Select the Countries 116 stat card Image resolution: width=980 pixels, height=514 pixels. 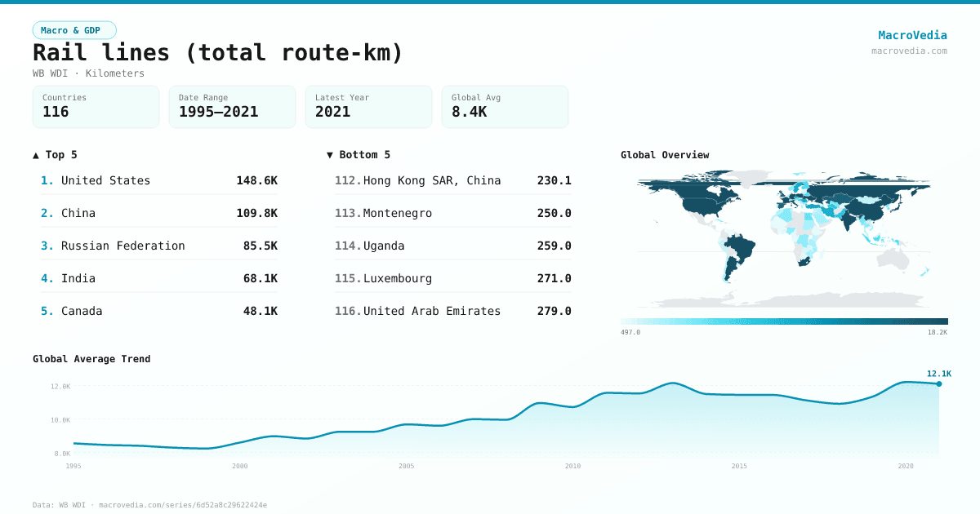tap(96, 106)
